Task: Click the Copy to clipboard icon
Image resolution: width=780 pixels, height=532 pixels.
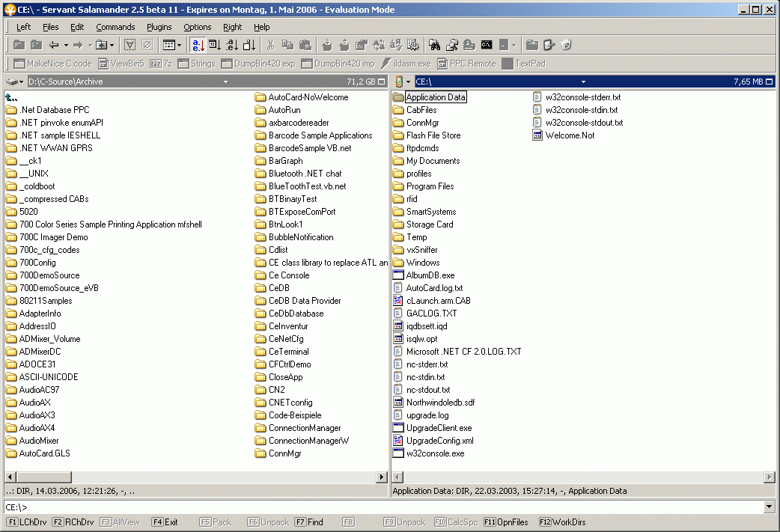Action: [287, 45]
